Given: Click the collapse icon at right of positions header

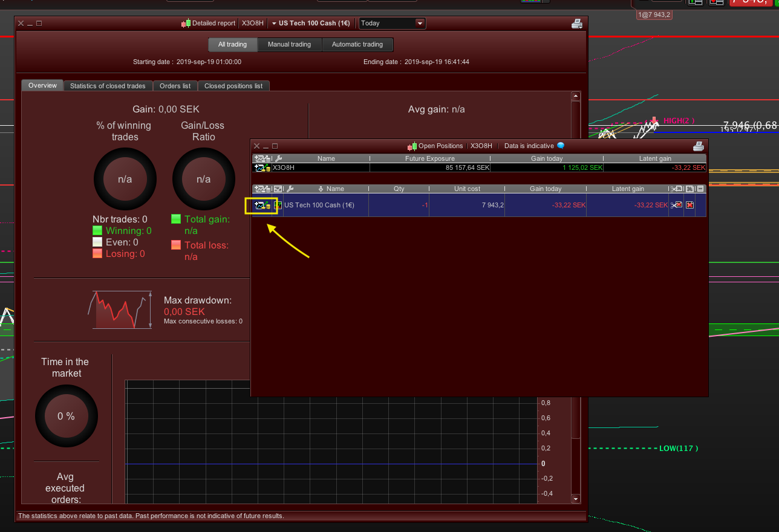Looking at the screenshot, I should 700,189.
